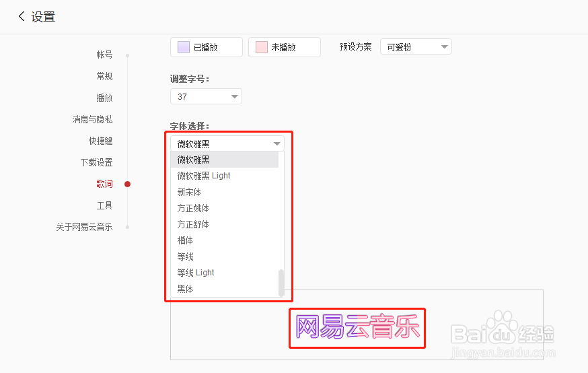Click the 网易云音乐 lyric preview text
Image resolution: width=588 pixels, height=373 pixels.
tap(357, 327)
